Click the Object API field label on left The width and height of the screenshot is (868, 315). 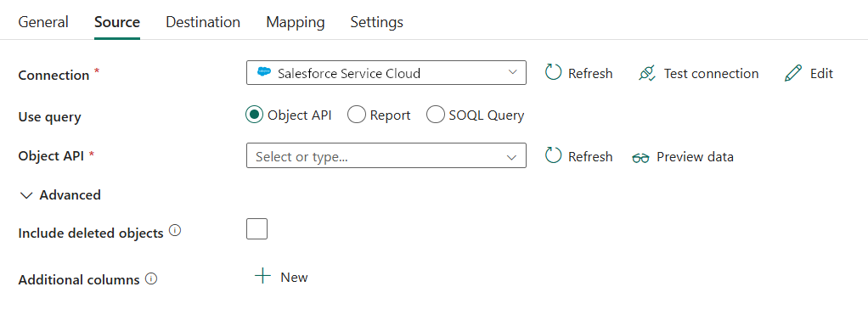(51, 156)
